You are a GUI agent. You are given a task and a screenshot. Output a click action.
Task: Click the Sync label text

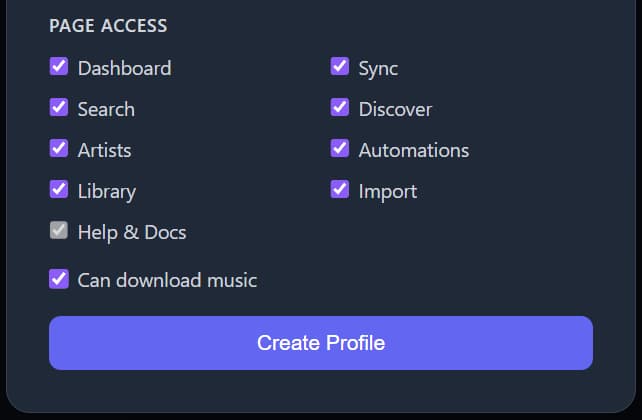click(378, 68)
